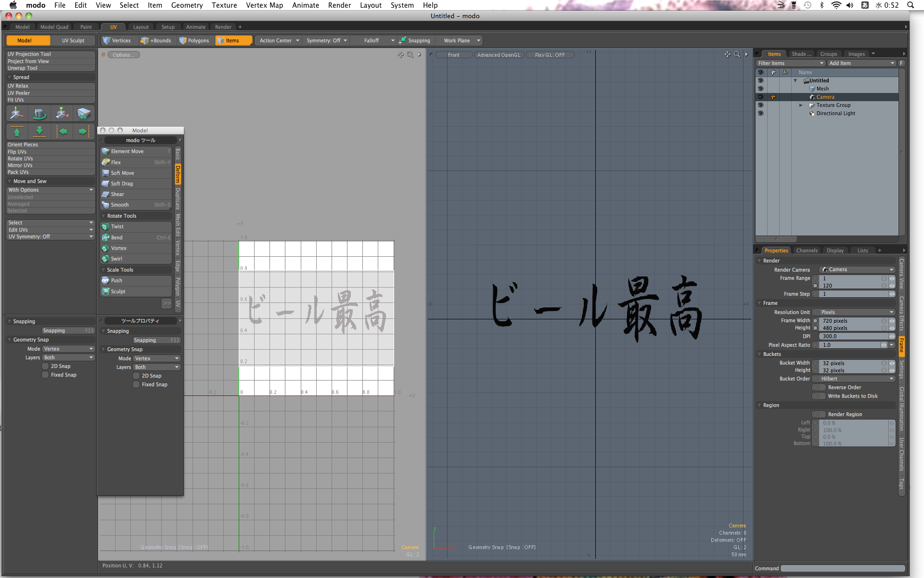The width and height of the screenshot is (924, 578).
Task: Select the Rotate tool cube icon
Action: tap(39, 114)
